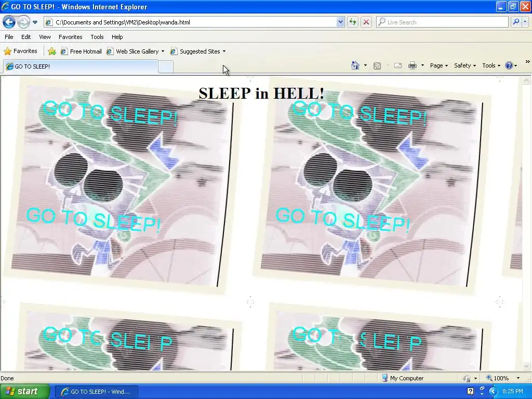The image size is (532, 399).
Task: Click the Protected Mode security icon in status bar
Action: (467, 378)
